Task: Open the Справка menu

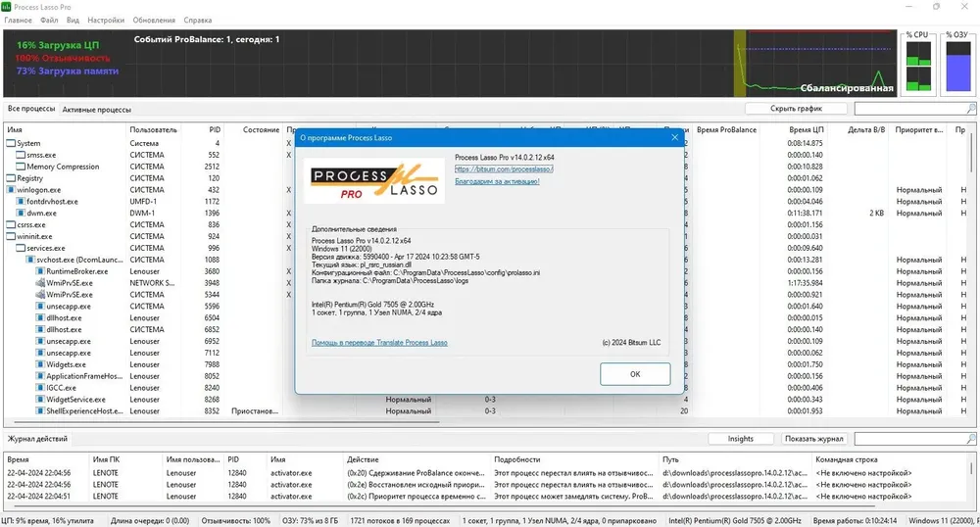Action: pyautogui.click(x=198, y=20)
